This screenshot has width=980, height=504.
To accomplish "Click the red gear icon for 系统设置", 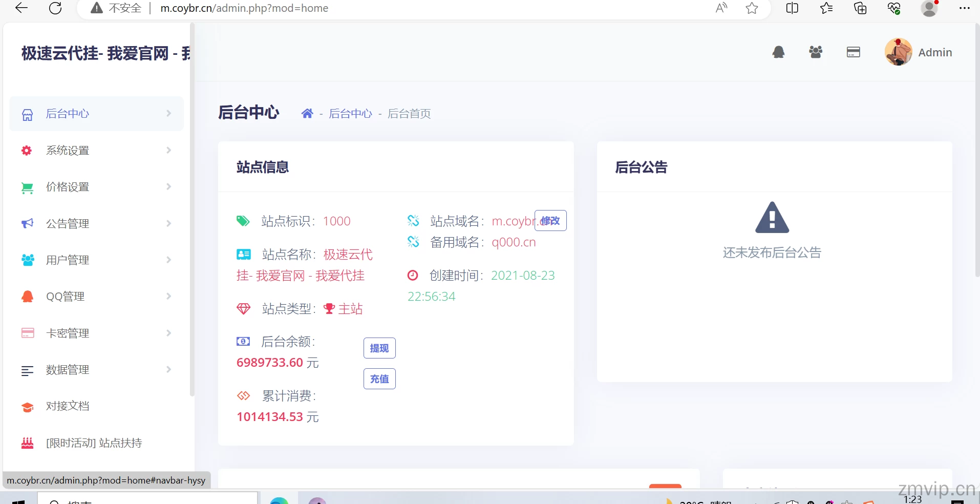I will click(27, 150).
